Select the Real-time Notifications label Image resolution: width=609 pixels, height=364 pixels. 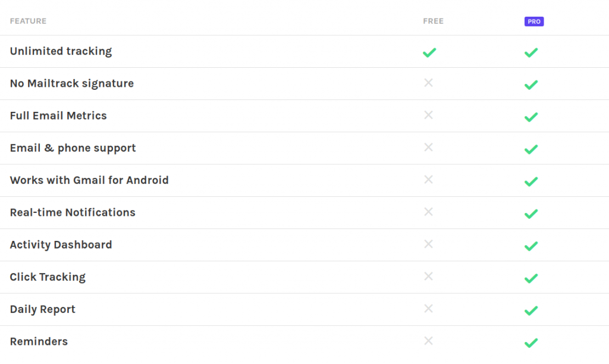[73, 212]
